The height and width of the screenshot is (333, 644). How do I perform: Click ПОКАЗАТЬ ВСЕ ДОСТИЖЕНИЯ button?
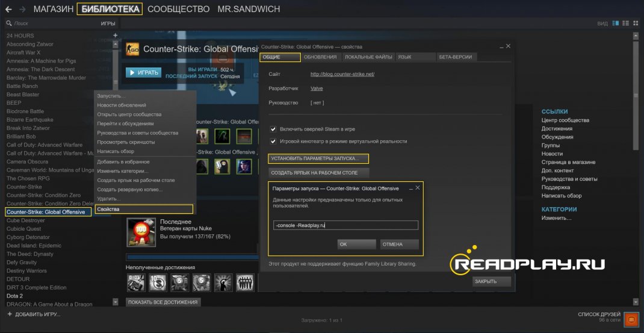pos(163,302)
